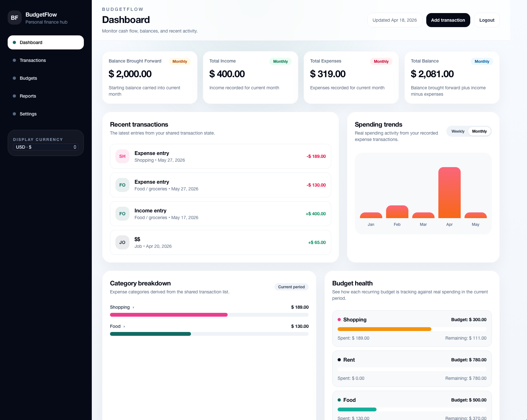Go to the Transactions page

pos(46,60)
